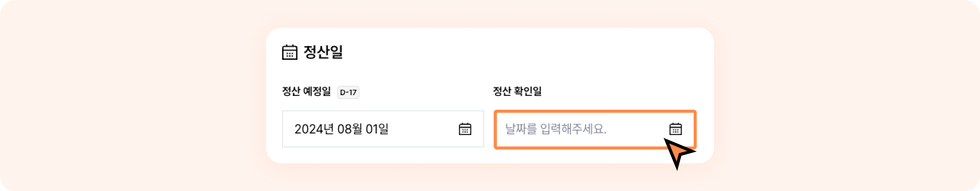Viewport: 980px width, 191px height.
Task: Click the 정산일 heading text
Action: point(323,52)
